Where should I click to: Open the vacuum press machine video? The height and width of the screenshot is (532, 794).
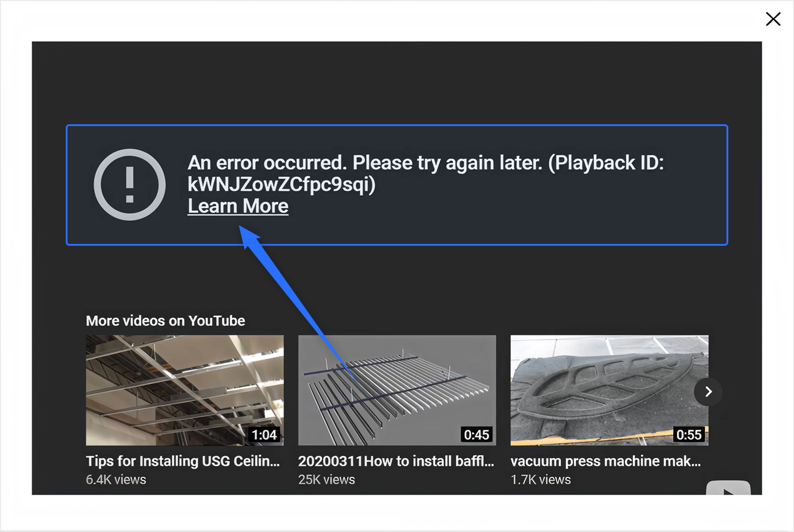point(609,390)
